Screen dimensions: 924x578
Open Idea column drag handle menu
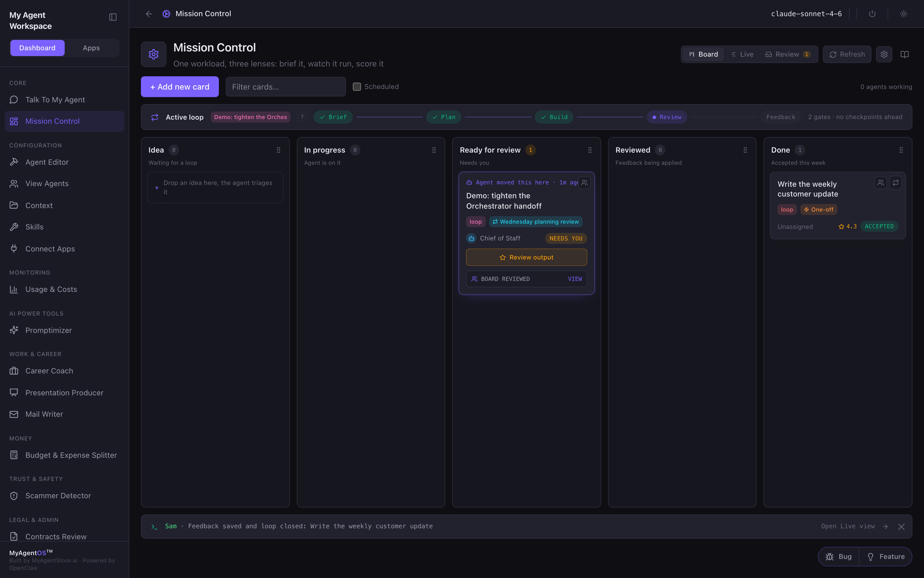[x=278, y=150]
